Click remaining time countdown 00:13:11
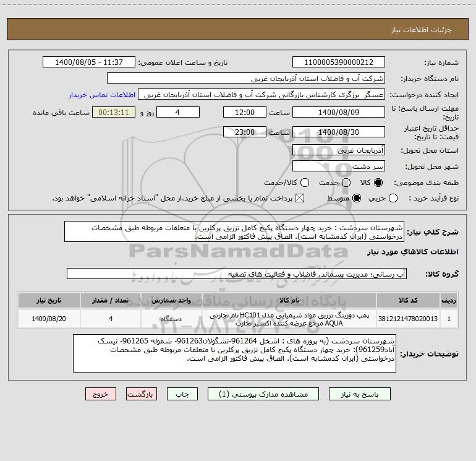 pyautogui.click(x=114, y=112)
